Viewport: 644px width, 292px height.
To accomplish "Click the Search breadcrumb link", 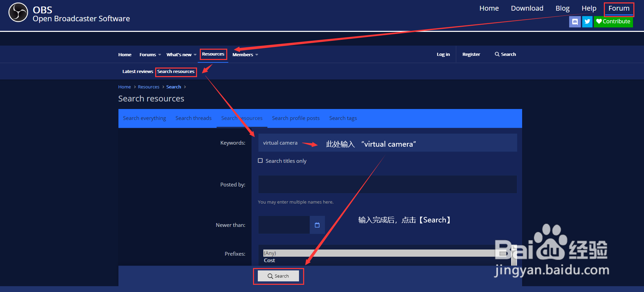I will tap(174, 87).
